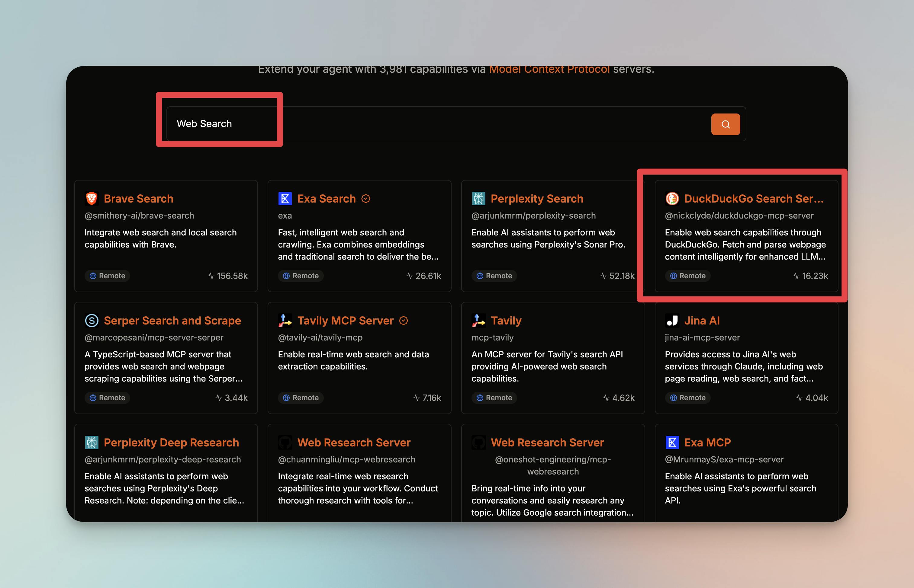Screen dimensions: 914x588
Task: Click the Jina AI logo icon
Action: pos(672,320)
